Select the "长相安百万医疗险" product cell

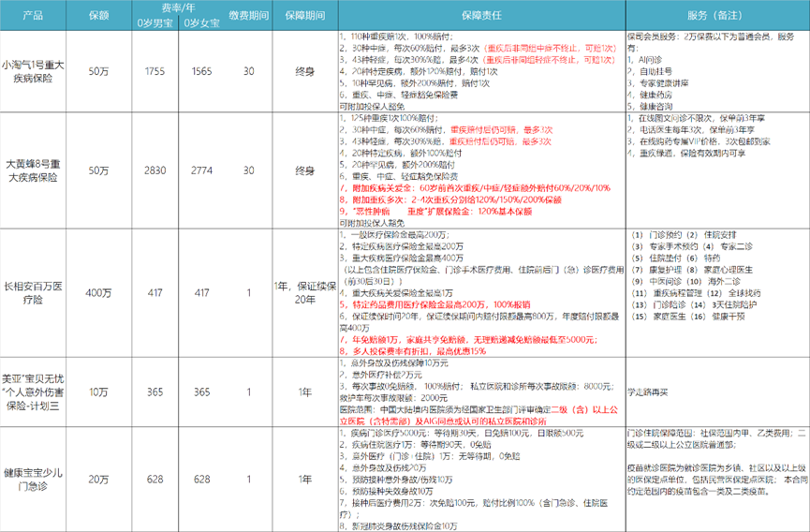[x=33, y=293]
